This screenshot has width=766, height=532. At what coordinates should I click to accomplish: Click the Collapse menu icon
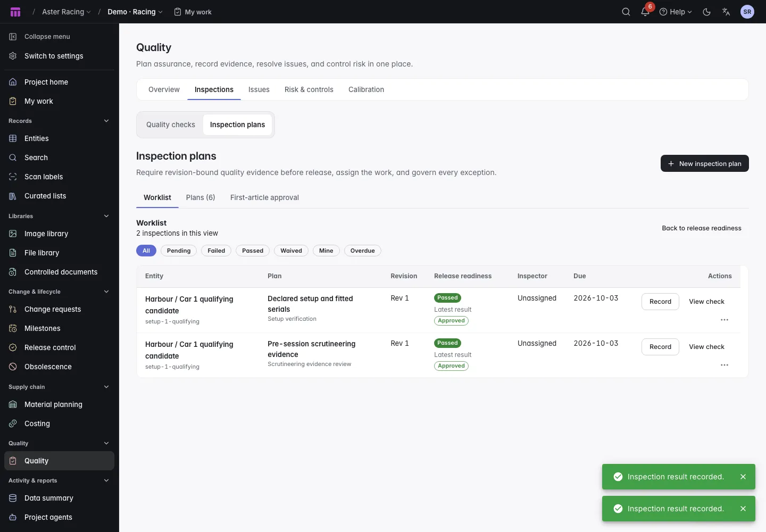pyautogui.click(x=13, y=37)
